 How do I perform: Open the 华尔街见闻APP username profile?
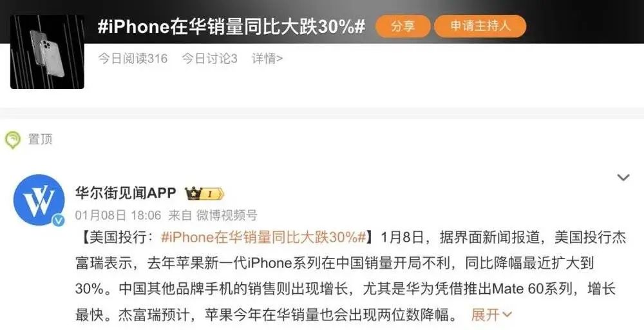click(126, 192)
